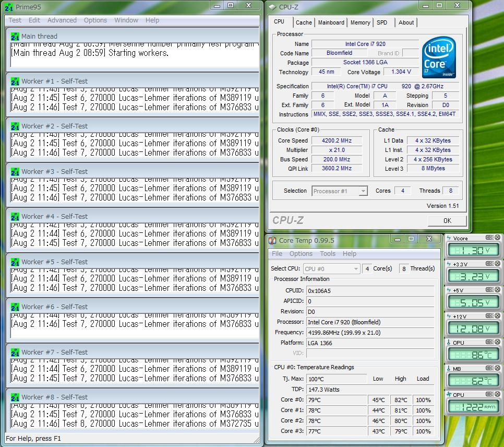Click the Core Temp title bar icon
This screenshot has width=504, height=447.
(x=272, y=240)
